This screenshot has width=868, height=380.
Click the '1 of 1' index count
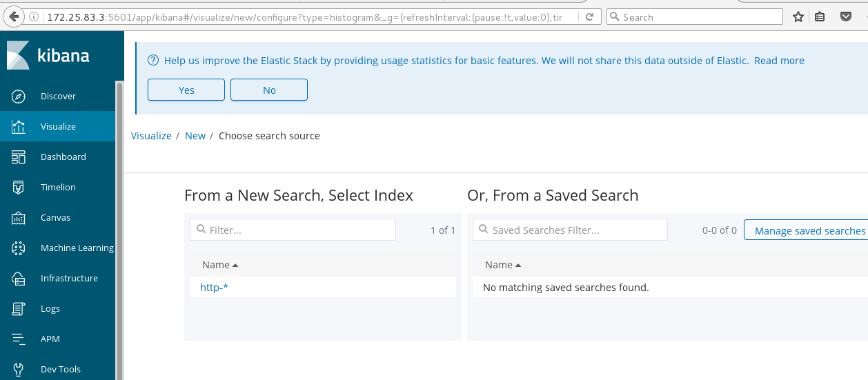click(x=443, y=230)
